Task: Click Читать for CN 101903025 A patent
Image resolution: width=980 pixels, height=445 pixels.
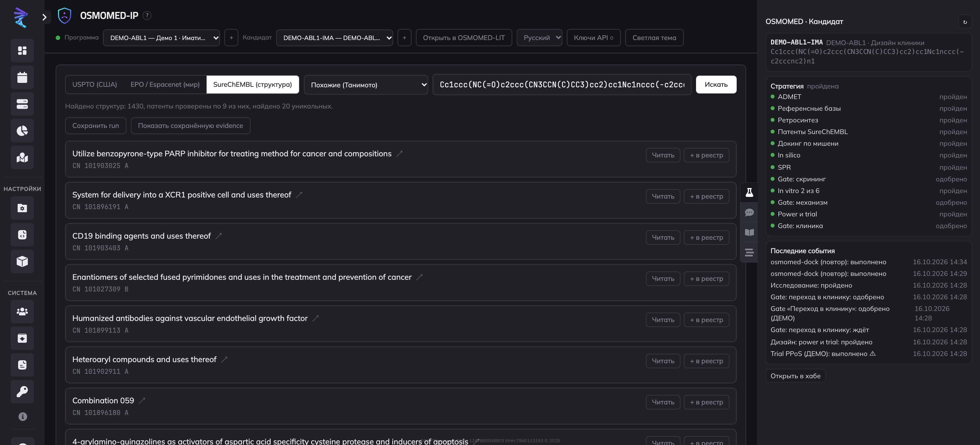Action: 663,155
